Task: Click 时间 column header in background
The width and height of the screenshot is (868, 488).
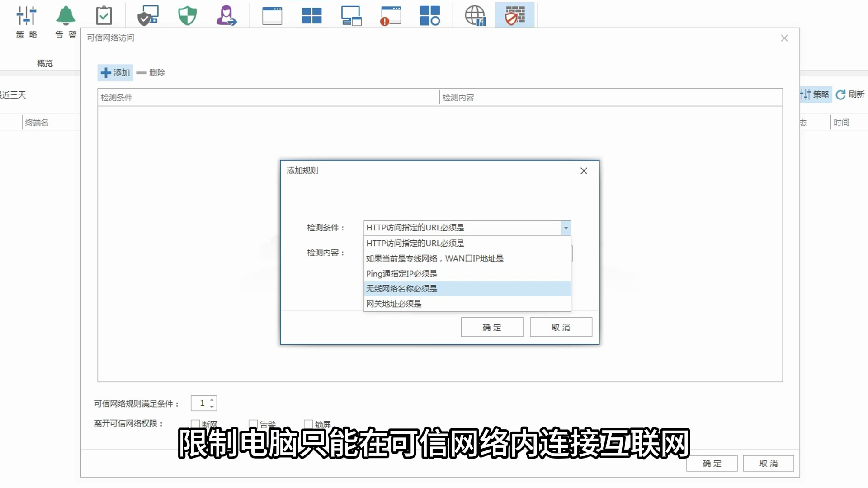Action: pyautogui.click(x=841, y=122)
